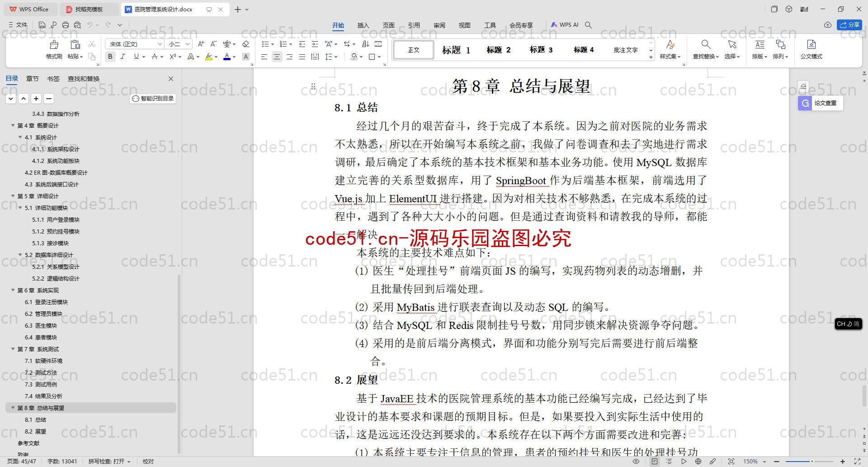
Task: Select Center alignment button
Action: pyautogui.click(x=277, y=57)
